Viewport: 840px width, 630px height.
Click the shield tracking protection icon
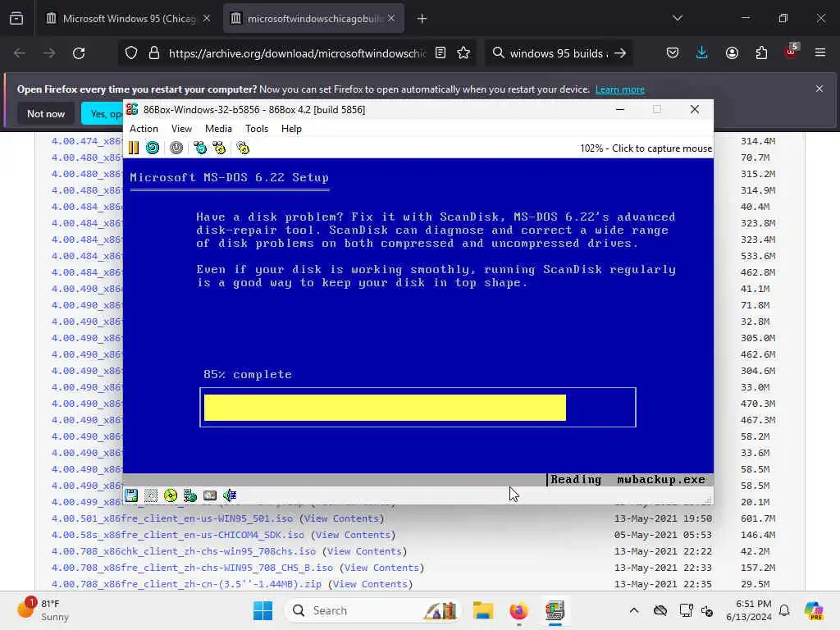tap(131, 53)
